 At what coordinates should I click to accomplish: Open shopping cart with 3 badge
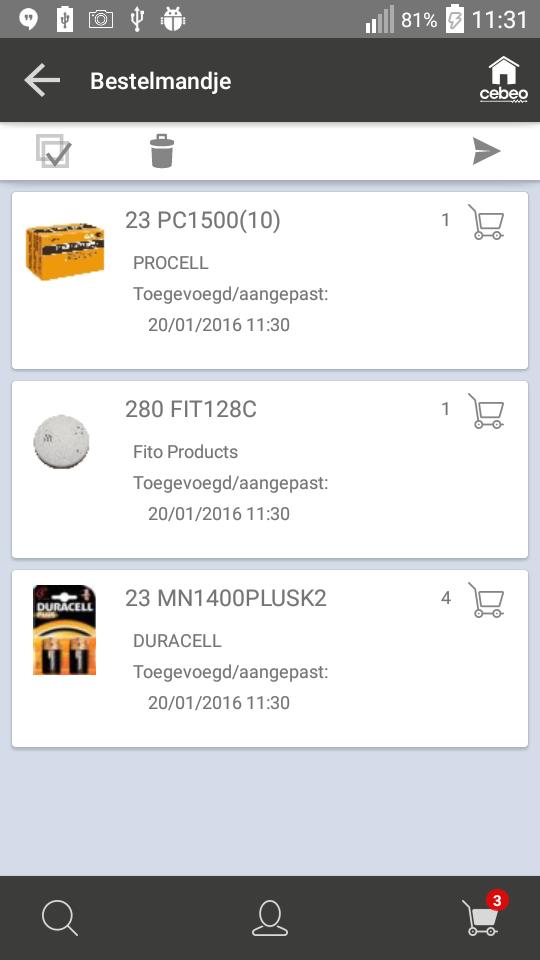(485, 915)
